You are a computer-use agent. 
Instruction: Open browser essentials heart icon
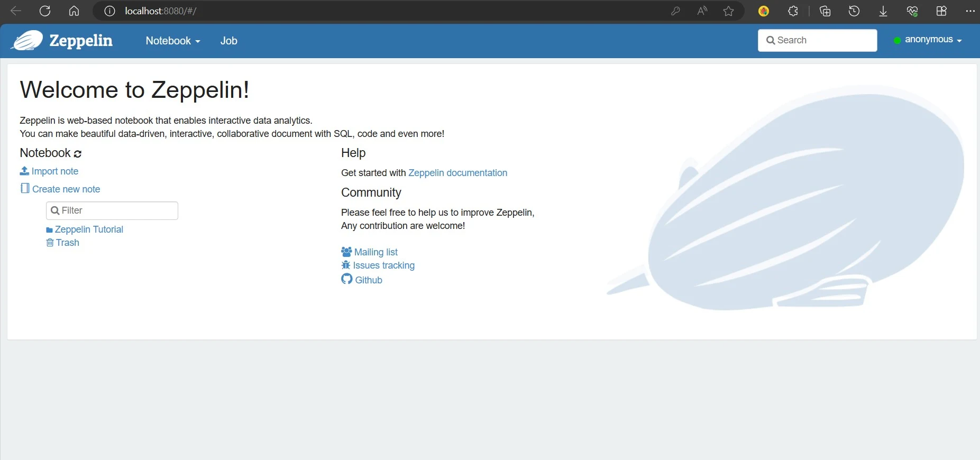click(912, 11)
